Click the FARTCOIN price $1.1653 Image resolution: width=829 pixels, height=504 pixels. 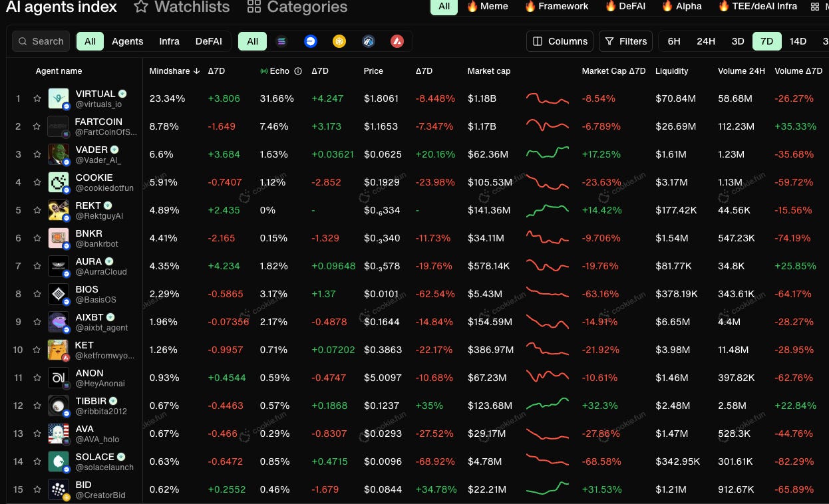(381, 126)
